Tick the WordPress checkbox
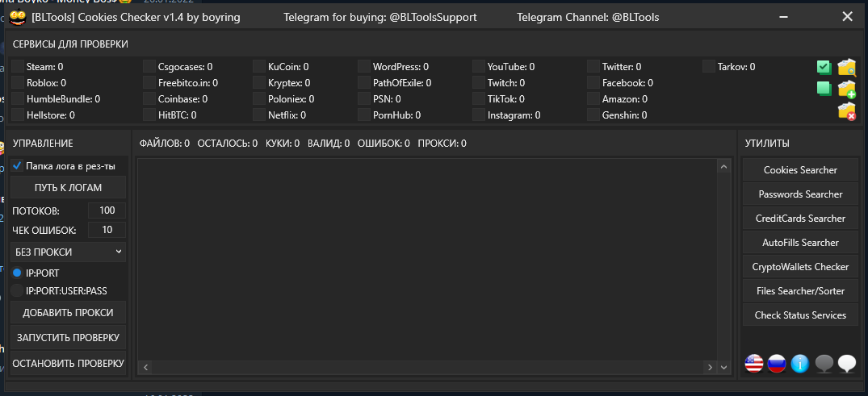This screenshot has height=396, width=868. (x=363, y=67)
